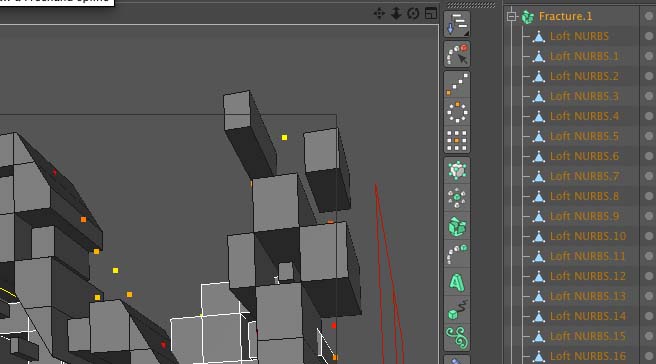The image size is (656, 364).
Task: Click the viewport move/pan camera icon
Action: coord(379,14)
